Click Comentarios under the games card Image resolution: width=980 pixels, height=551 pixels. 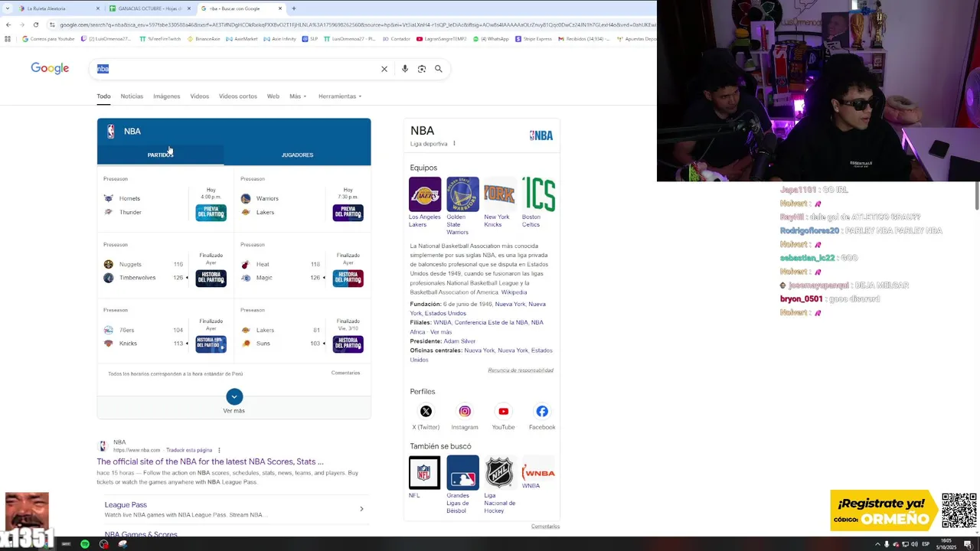345,373
